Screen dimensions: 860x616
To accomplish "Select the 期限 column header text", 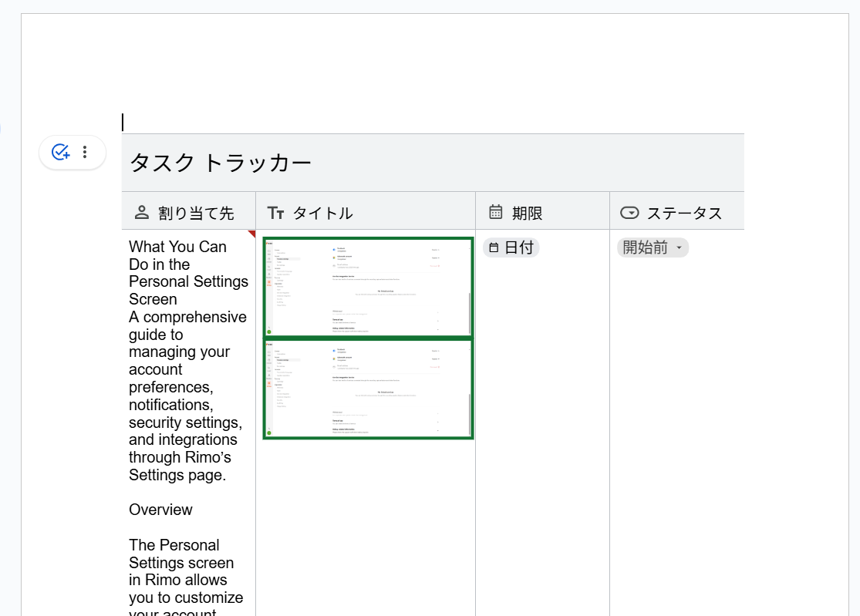I will pos(528,213).
